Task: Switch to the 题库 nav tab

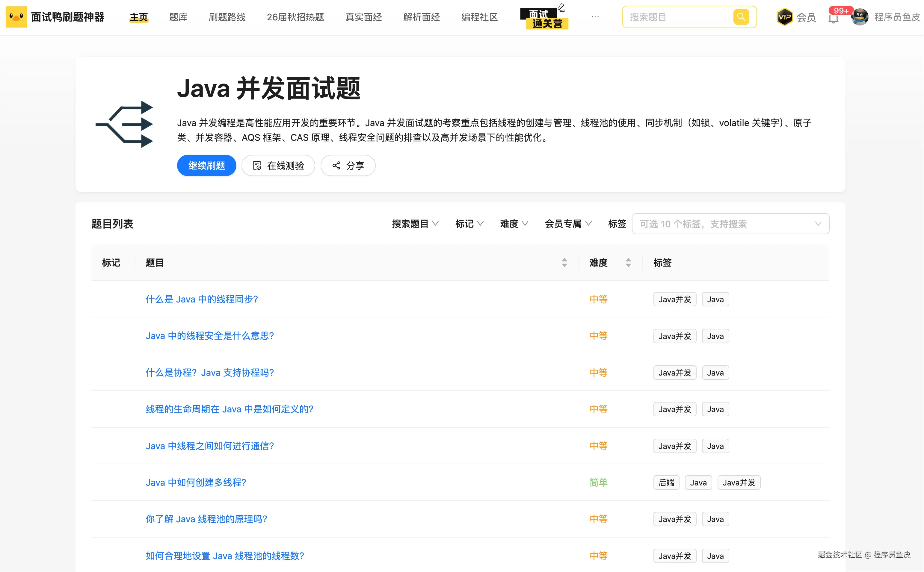Action: (178, 17)
